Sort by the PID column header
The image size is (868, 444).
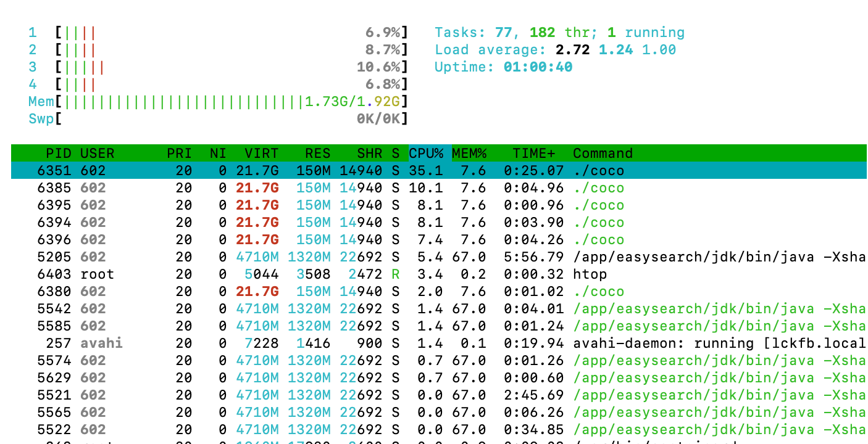(58, 153)
